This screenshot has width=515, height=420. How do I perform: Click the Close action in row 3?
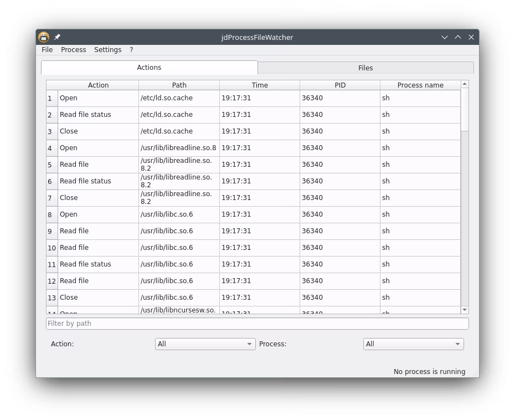pyautogui.click(x=98, y=131)
